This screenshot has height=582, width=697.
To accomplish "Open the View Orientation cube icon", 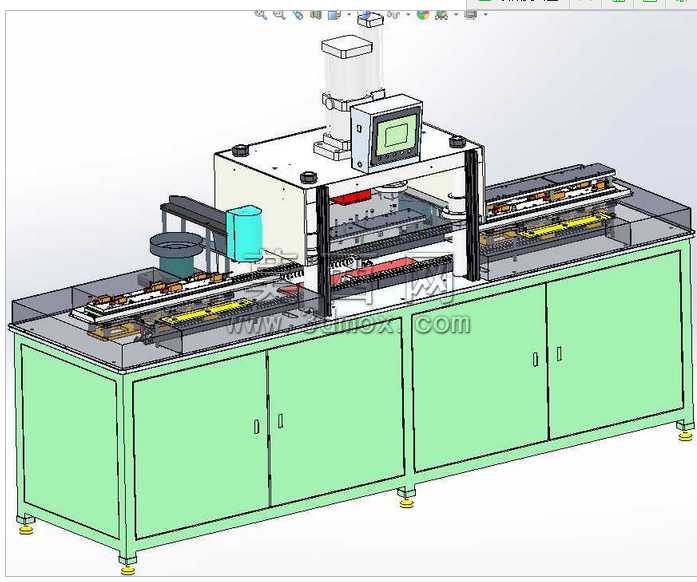I will (334, 15).
